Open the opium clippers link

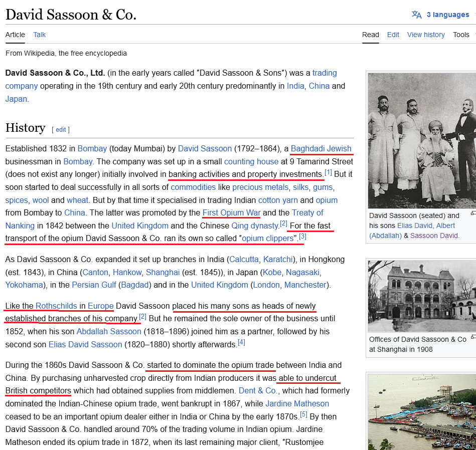267,239
